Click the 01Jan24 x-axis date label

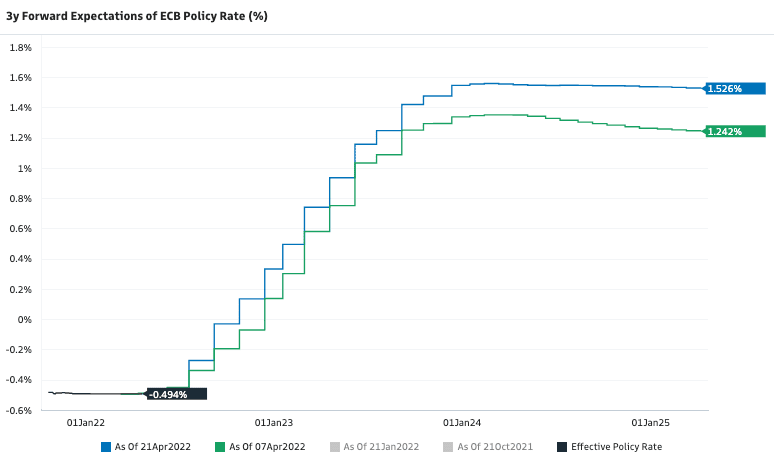coord(461,423)
